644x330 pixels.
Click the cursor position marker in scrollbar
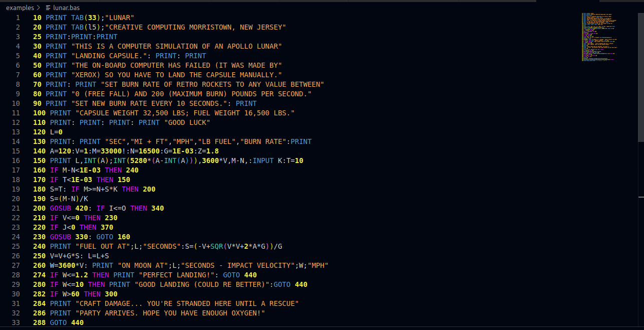640,197
